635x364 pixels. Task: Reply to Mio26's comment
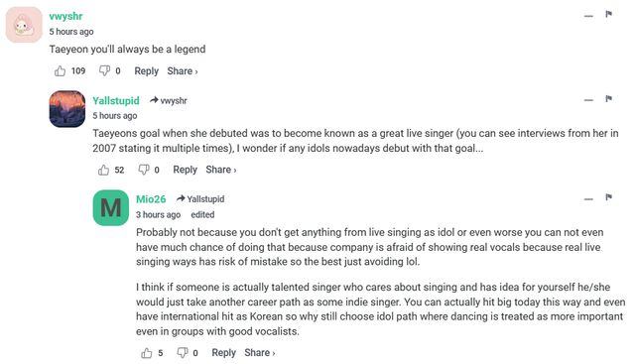[223, 353]
